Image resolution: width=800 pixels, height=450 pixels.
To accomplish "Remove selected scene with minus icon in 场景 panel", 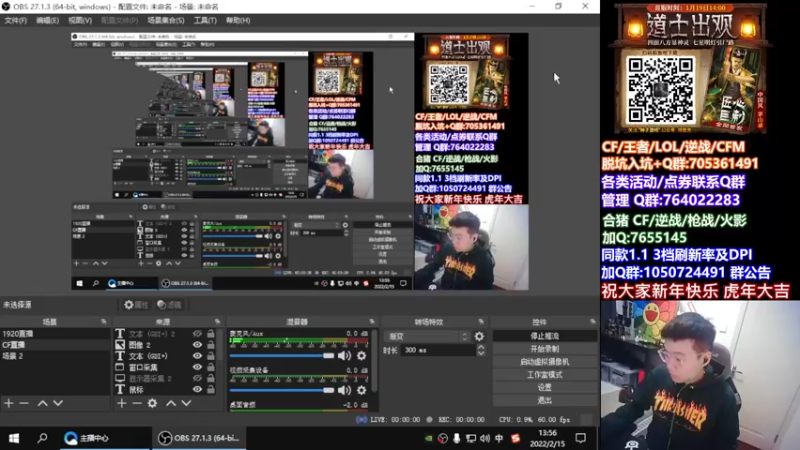I will (23, 403).
